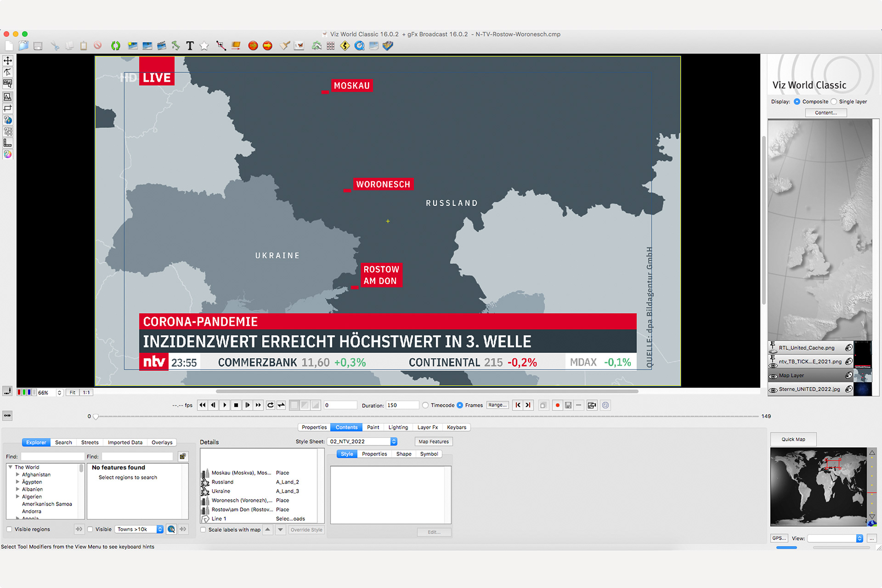
Task: Click the stop button in transport bar
Action: coord(236,405)
